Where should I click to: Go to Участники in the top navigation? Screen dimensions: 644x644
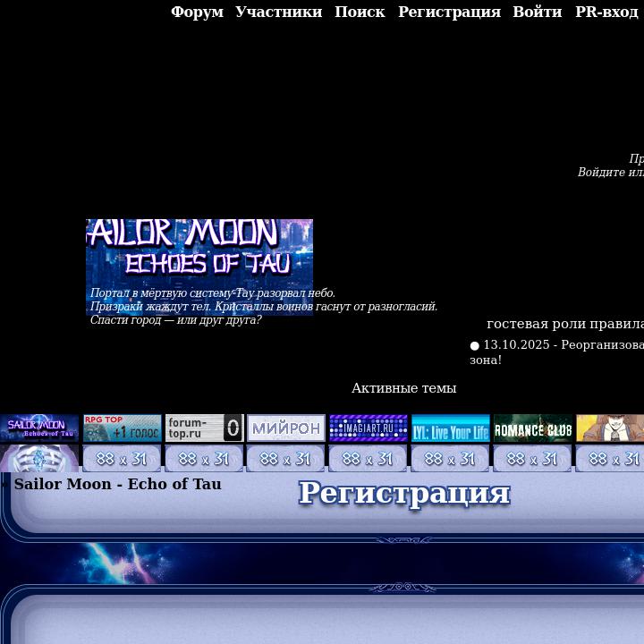click(x=278, y=12)
